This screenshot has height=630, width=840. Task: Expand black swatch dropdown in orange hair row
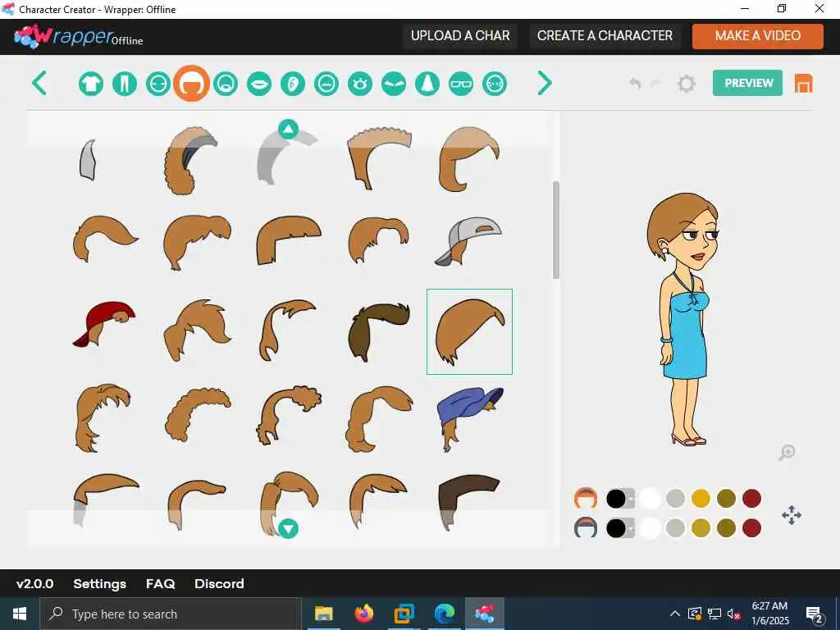[631, 499]
